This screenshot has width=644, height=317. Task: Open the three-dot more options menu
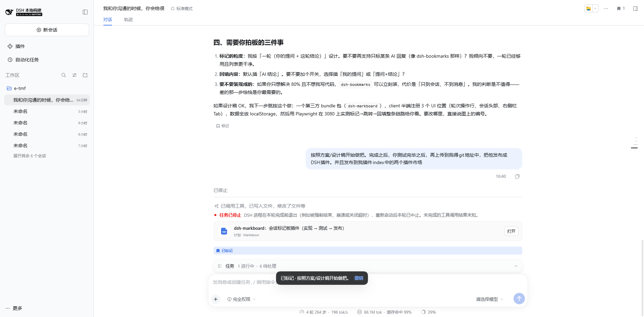[606, 9]
